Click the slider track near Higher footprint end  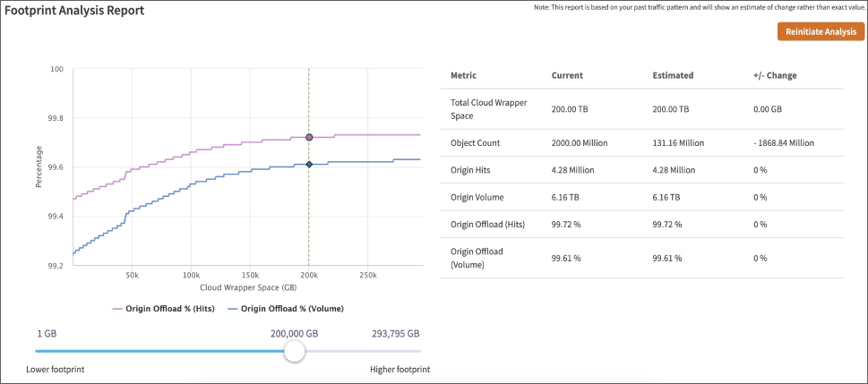click(394, 352)
